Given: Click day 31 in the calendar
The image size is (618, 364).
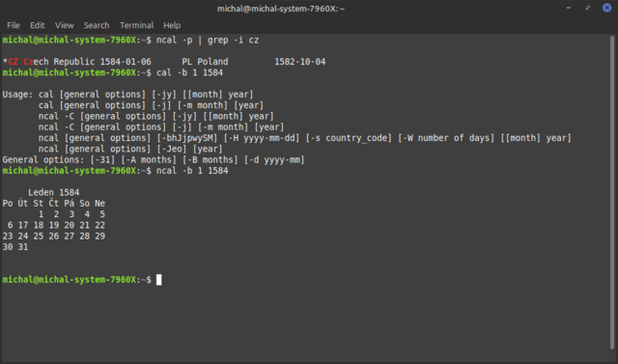Looking at the screenshot, I should [x=23, y=247].
